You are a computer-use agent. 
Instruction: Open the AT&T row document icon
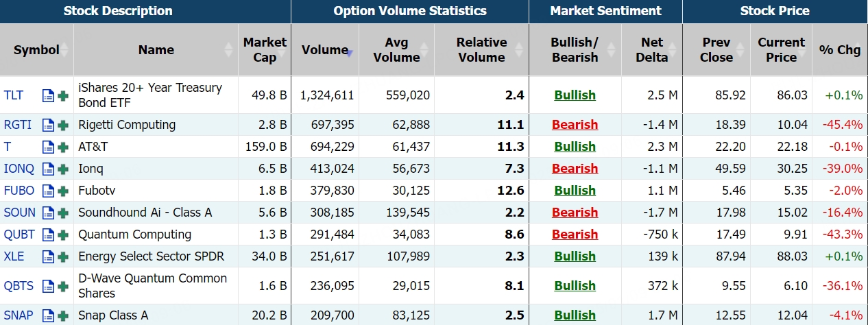(48, 147)
